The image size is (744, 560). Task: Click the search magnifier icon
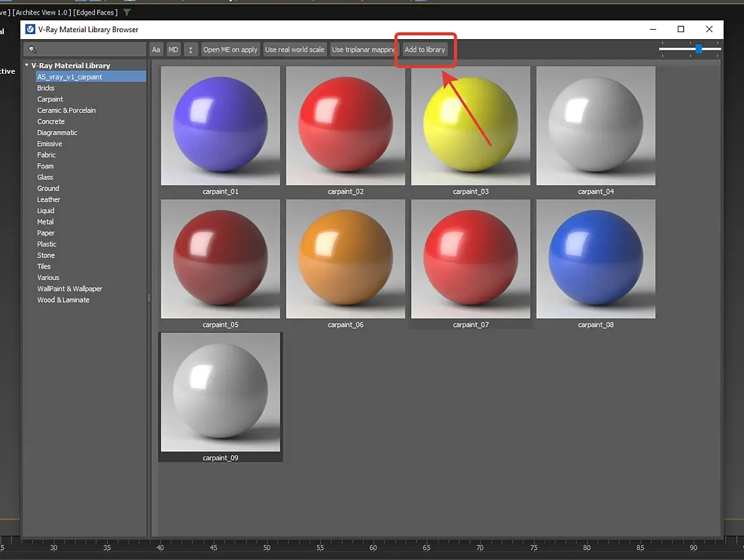tap(32, 49)
